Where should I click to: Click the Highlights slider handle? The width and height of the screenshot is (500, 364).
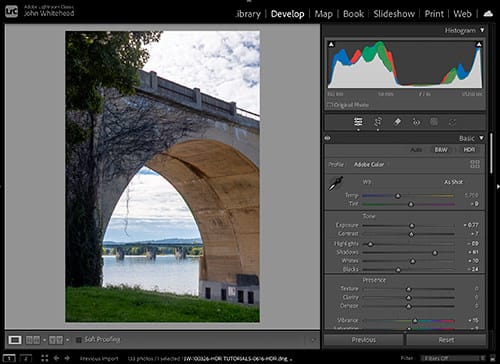[370, 244]
